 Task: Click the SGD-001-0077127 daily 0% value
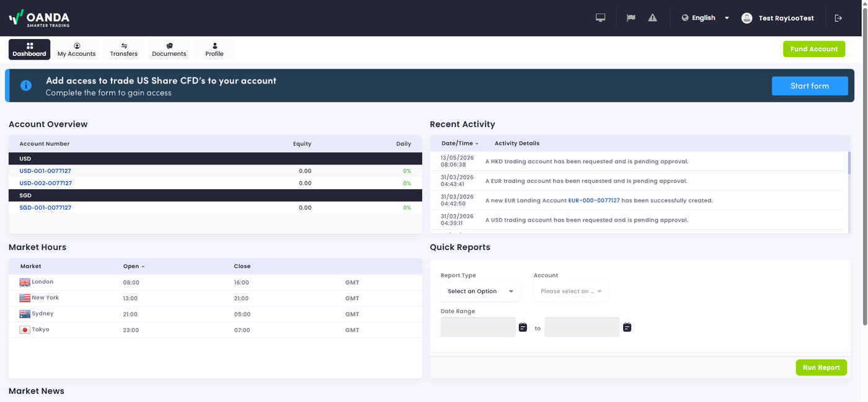[407, 208]
